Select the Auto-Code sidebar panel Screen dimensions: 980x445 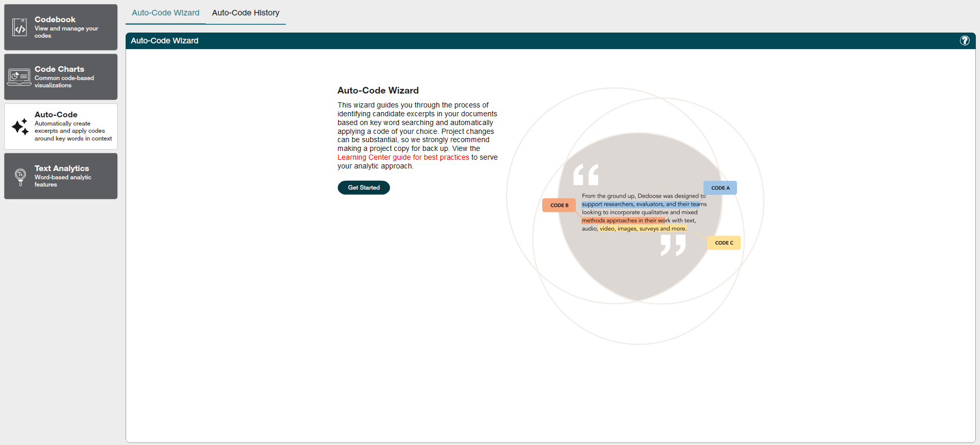click(x=61, y=127)
